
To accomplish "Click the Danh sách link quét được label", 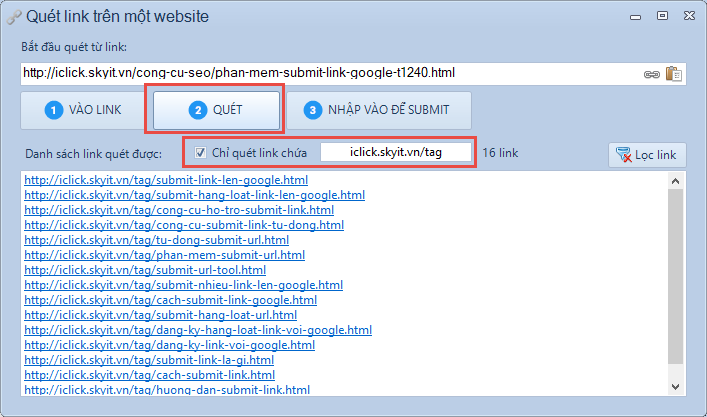I will 93,154.
